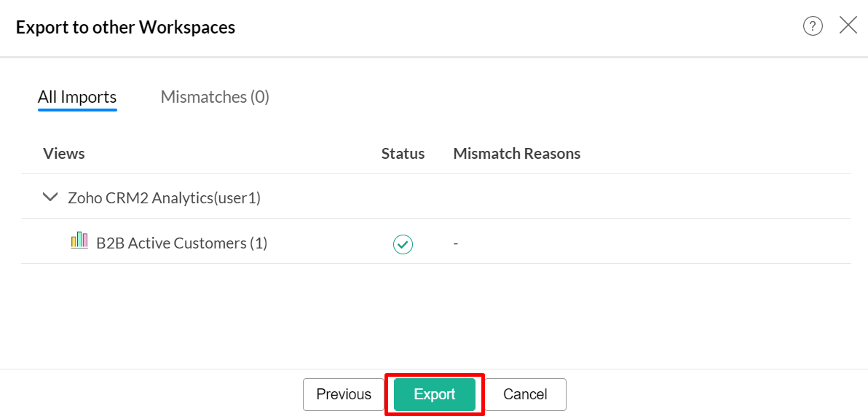Click the B2B Active Customers chart icon
The height and width of the screenshot is (419, 868).
click(x=79, y=241)
